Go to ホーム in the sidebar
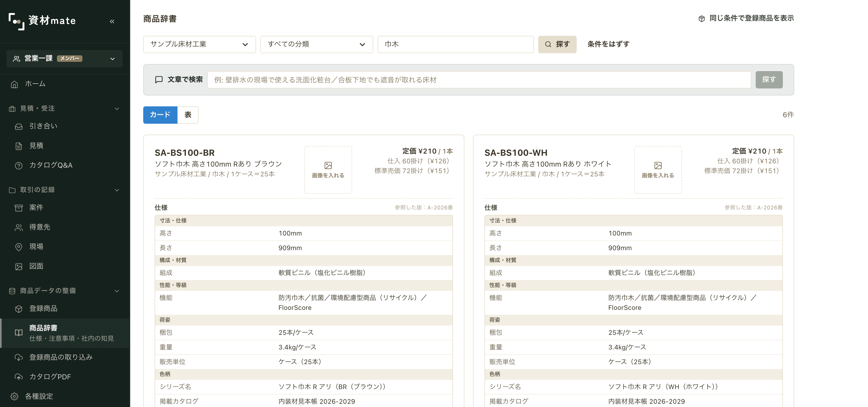Image resolution: width=868 pixels, height=407 pixels. point(65,84)
